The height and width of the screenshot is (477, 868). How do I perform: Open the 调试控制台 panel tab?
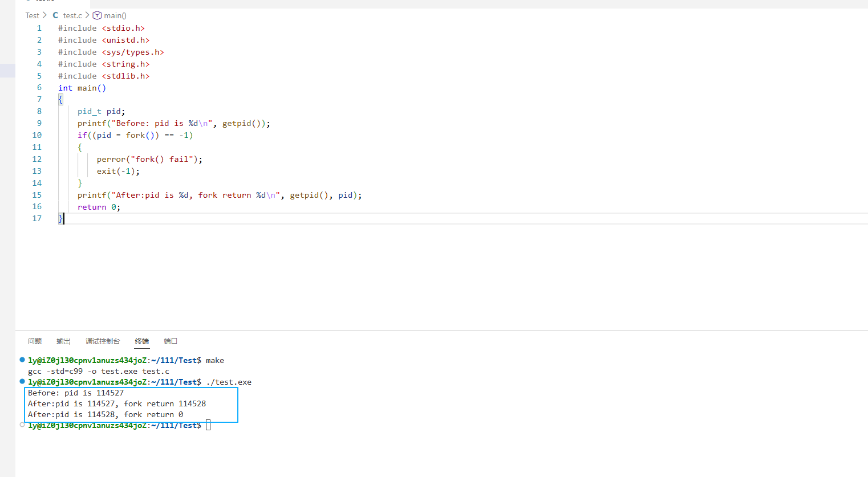coord(103,341)
